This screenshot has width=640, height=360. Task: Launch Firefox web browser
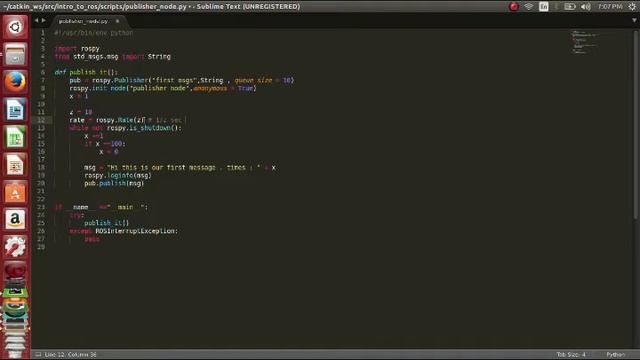(x=15, y=82)
